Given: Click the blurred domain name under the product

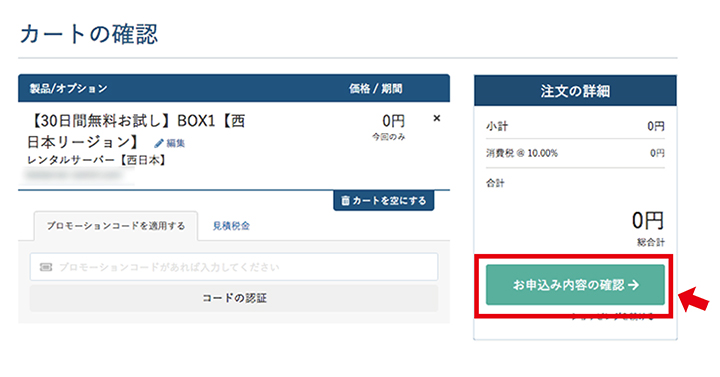Looking at the screenshot, I should click(76, 175).
